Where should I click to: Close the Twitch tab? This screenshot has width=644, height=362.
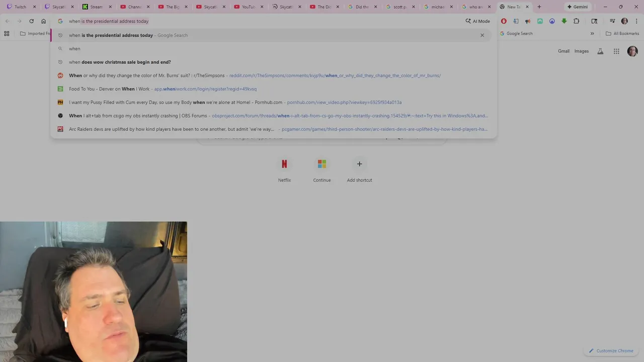(34, 7)
